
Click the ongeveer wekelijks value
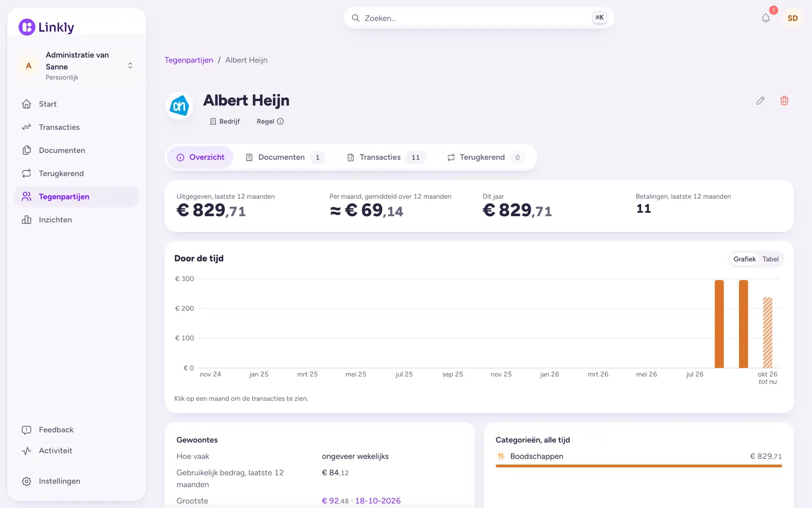coord(355,456)
